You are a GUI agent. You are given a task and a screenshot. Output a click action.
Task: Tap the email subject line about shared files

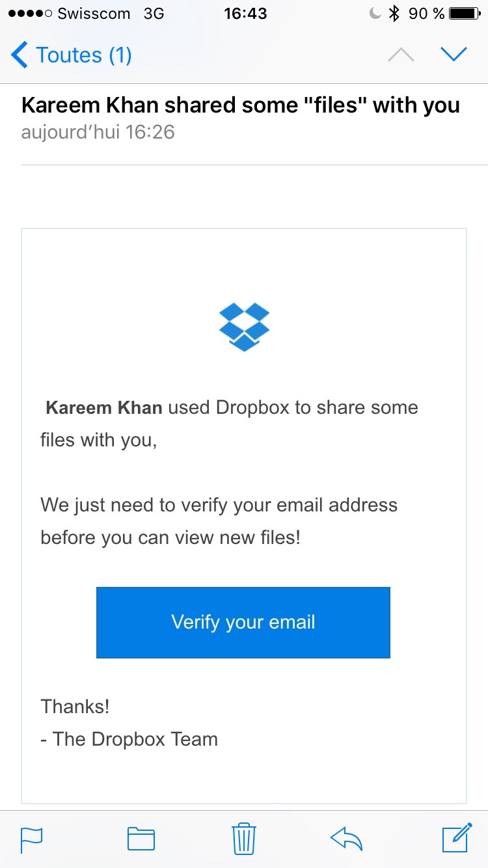(x=241, y=105)
